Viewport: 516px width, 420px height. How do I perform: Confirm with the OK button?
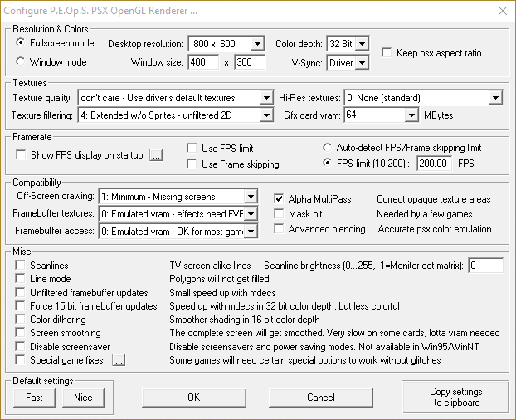tap(194, 398)
